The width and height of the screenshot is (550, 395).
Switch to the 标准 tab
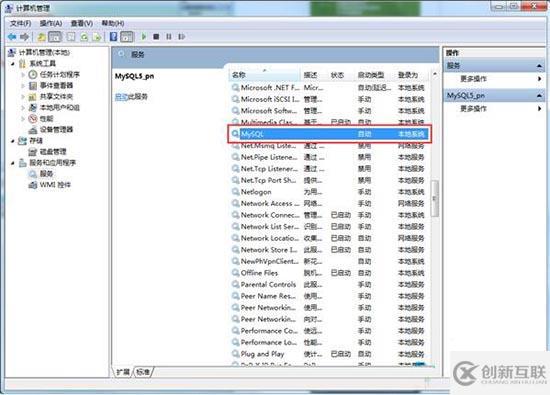click(x=143, y=372)
